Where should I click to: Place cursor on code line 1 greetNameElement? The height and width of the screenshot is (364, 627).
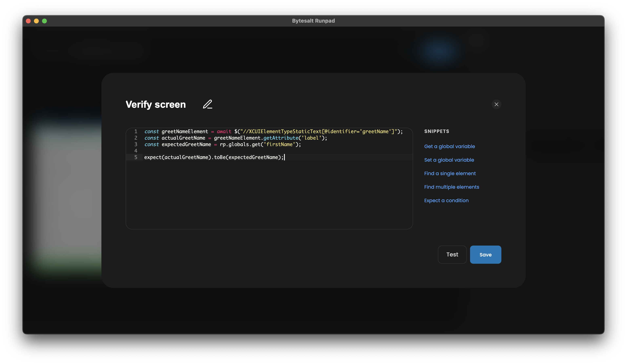point(185,131)
